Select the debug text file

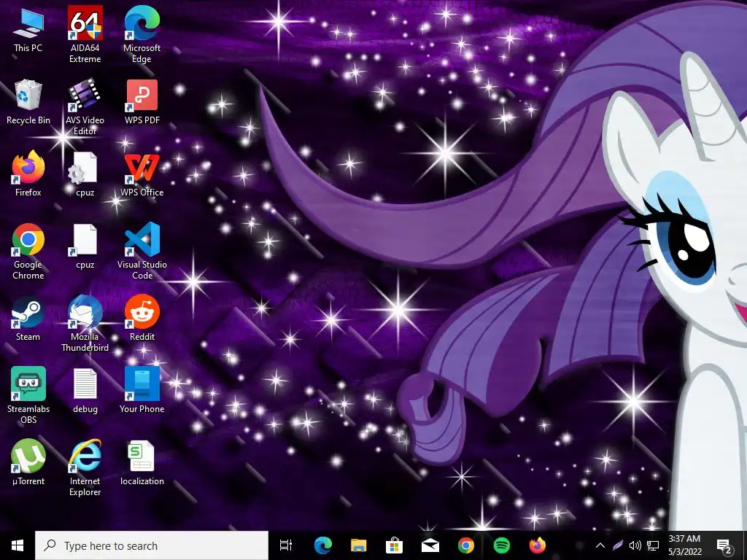85,391
